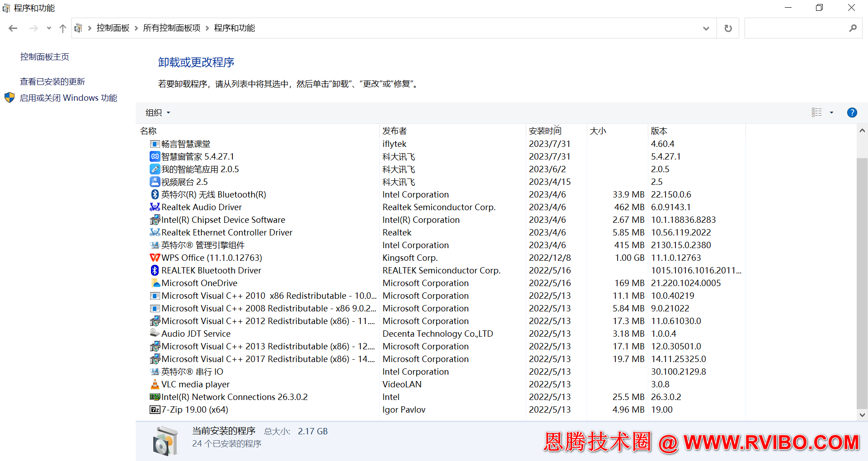Sort by 大小 column header
The image size is (868, 461).
coord(618,131)
